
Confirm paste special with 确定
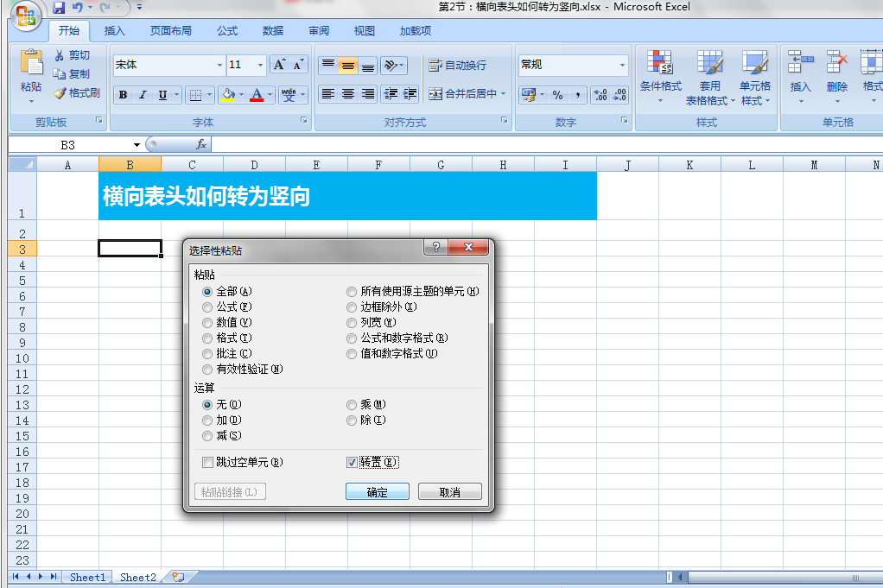point(378,492)
